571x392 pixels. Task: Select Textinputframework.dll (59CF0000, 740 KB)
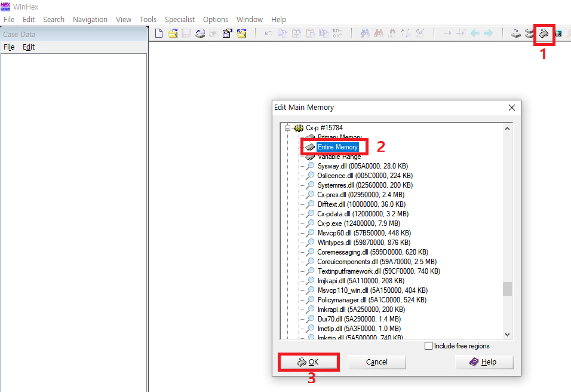tap(379, 271)
